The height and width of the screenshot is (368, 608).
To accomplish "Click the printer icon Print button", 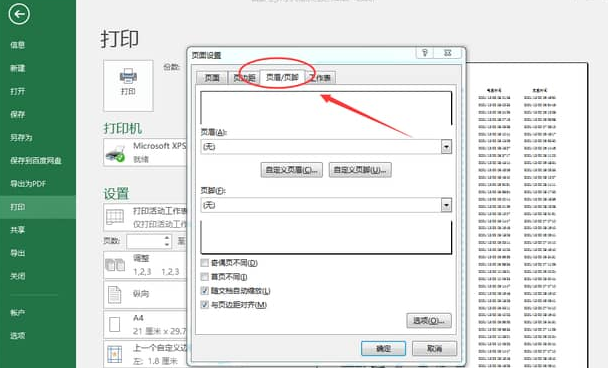I will (128, 86).
